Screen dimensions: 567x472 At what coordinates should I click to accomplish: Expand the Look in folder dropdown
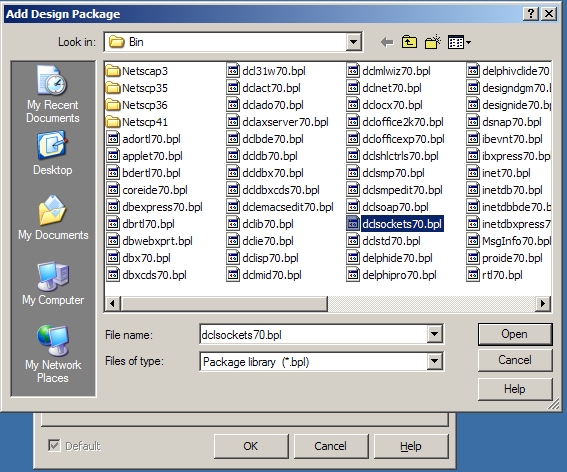(x=353, y=42)
